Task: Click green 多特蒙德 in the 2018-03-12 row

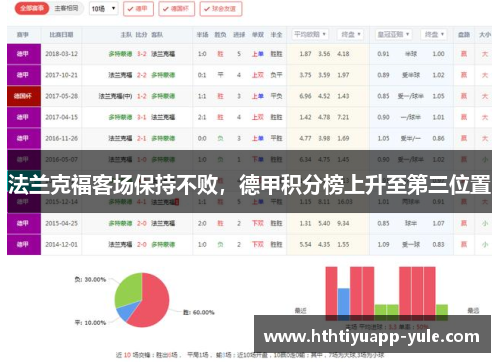Action: click(x=120, y=54)
